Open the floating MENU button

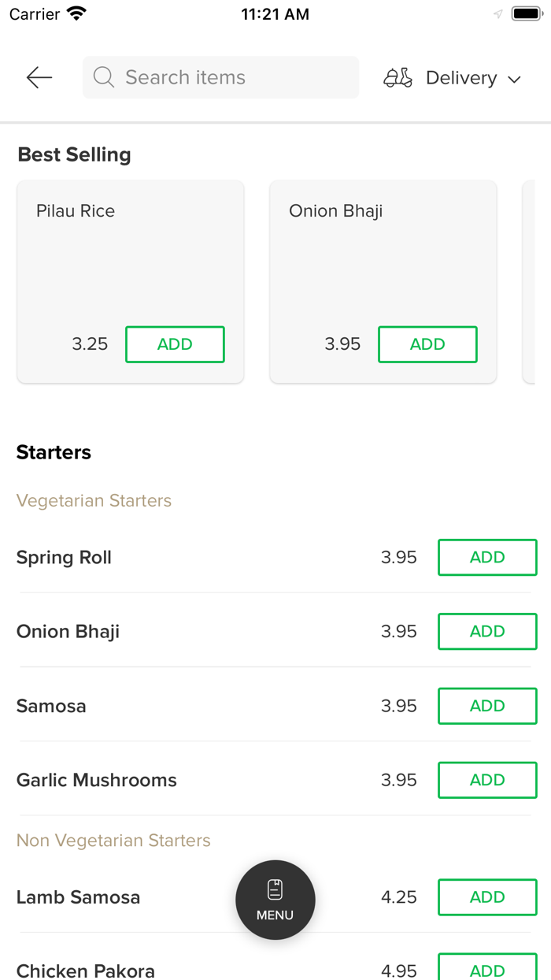click(x=275, y=900)
